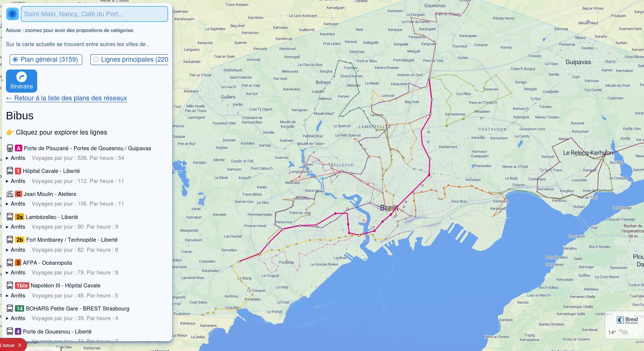Click the blue location logo icon
Screen dimensions: 644x351
coord(13,14)
